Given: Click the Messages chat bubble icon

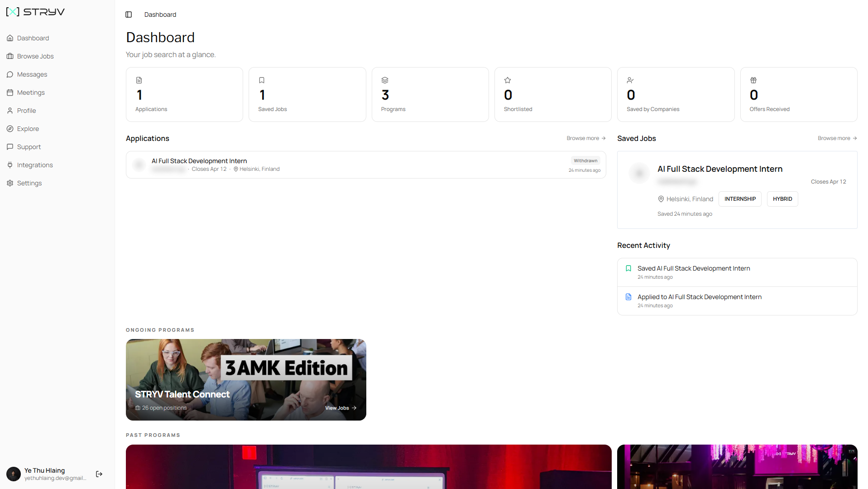Looking at the screenshot, I should 10,74.
